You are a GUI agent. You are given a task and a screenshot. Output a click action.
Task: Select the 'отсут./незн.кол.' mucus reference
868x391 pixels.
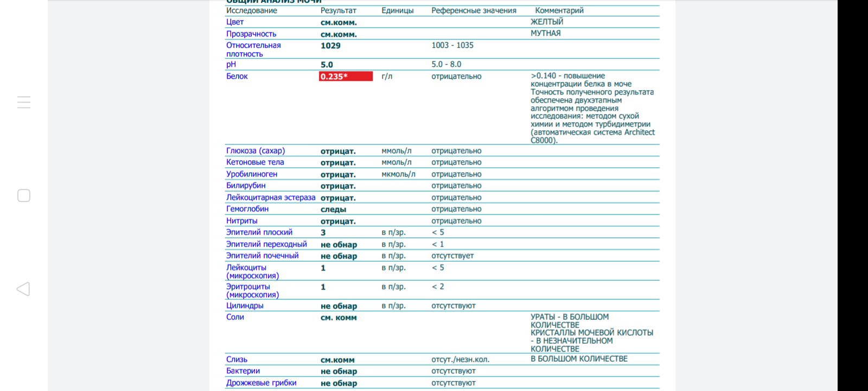461,360
